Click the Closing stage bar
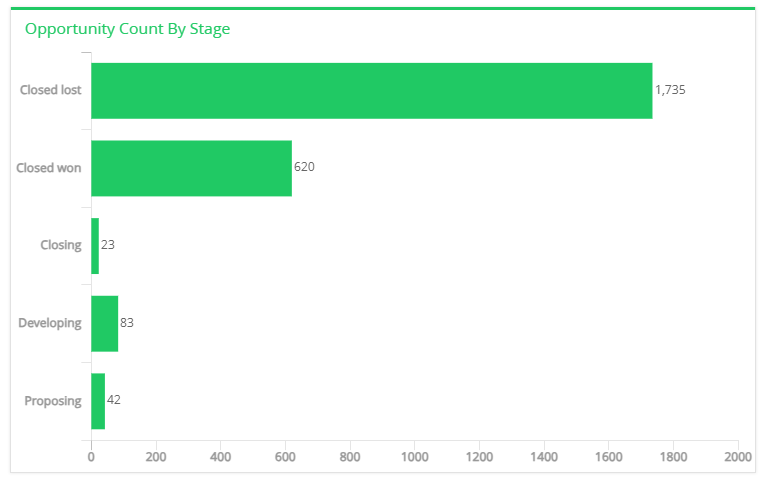Screen dimensions: 767x482 pyautogui.click(x=95, y=246)
